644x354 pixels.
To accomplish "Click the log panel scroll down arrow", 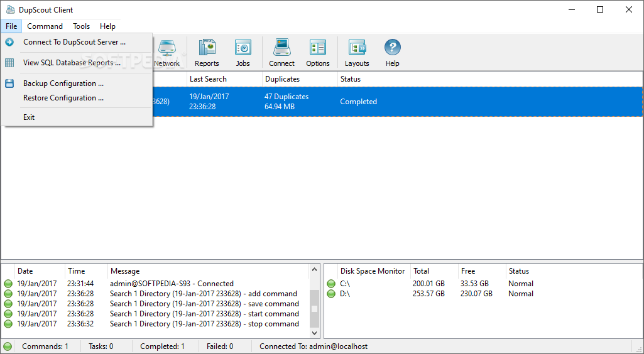I will 315,333.
